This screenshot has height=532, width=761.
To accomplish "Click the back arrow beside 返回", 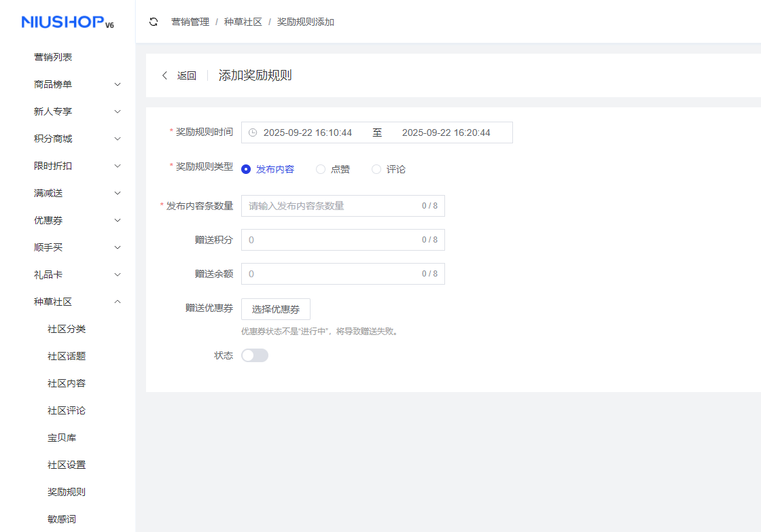I will (164, 75).
